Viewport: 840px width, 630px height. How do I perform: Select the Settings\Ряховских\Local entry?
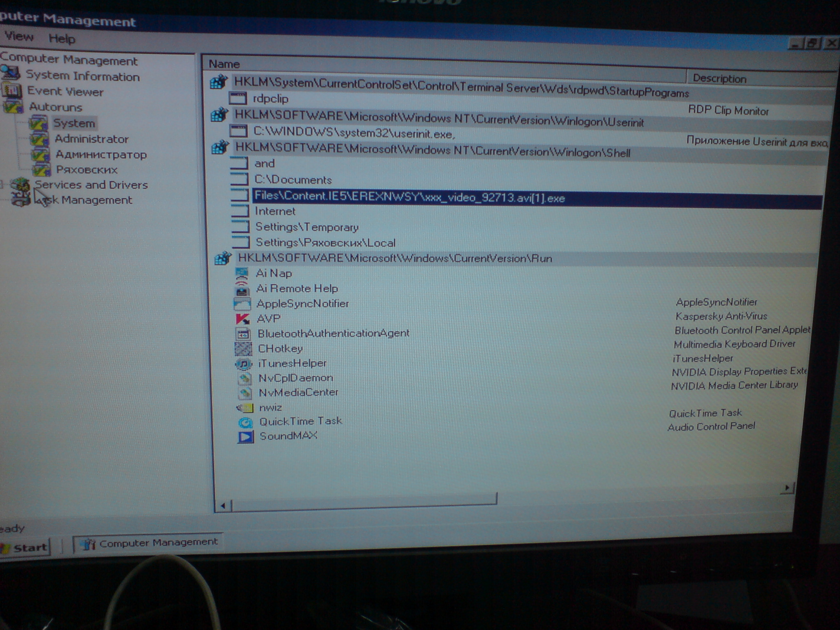point(326,242)
